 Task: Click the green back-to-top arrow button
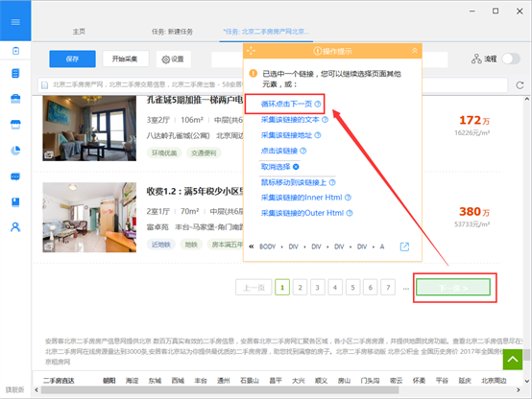513,360
